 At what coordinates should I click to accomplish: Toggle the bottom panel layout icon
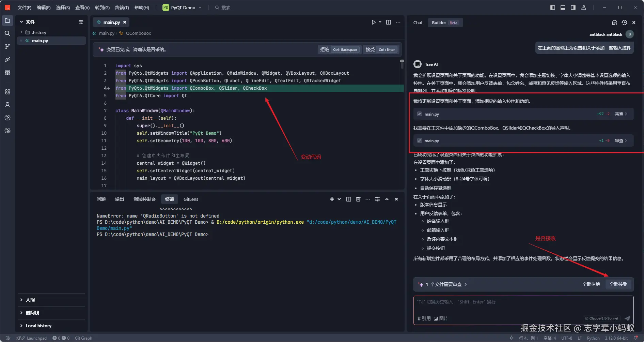563,8
